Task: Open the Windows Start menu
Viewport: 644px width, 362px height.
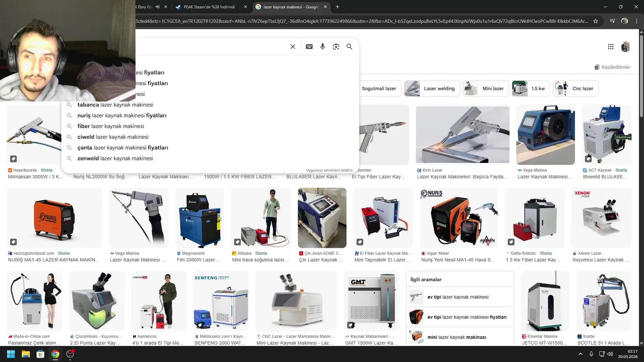Action: pos(11,354)
